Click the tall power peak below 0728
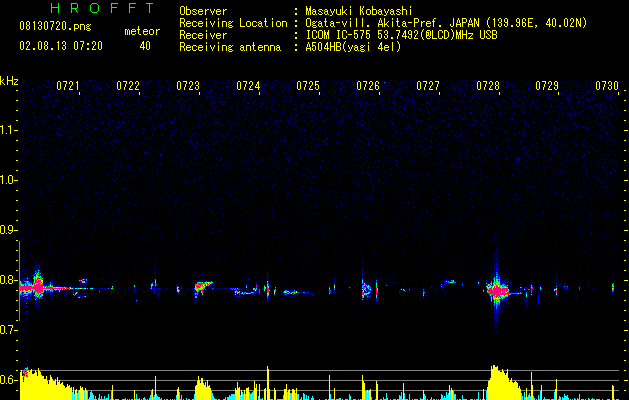629x400 pixels. point(503,382)
